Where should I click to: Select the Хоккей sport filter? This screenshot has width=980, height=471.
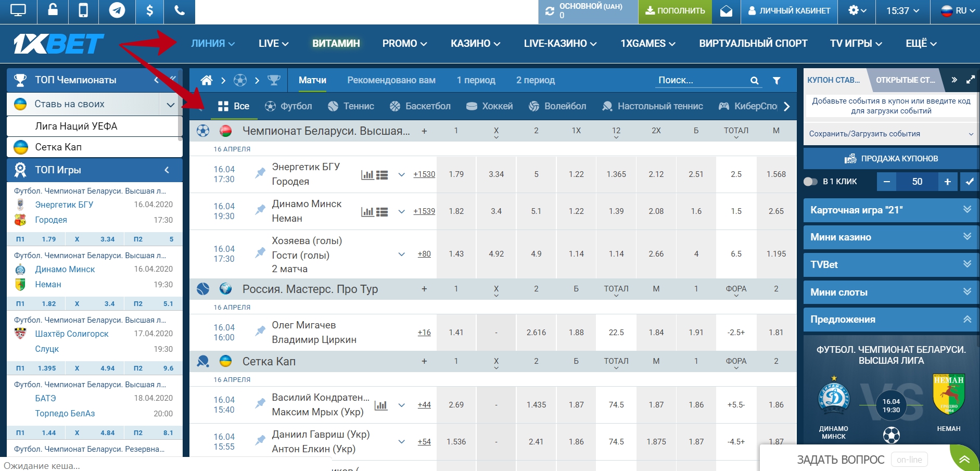(489, 106)
